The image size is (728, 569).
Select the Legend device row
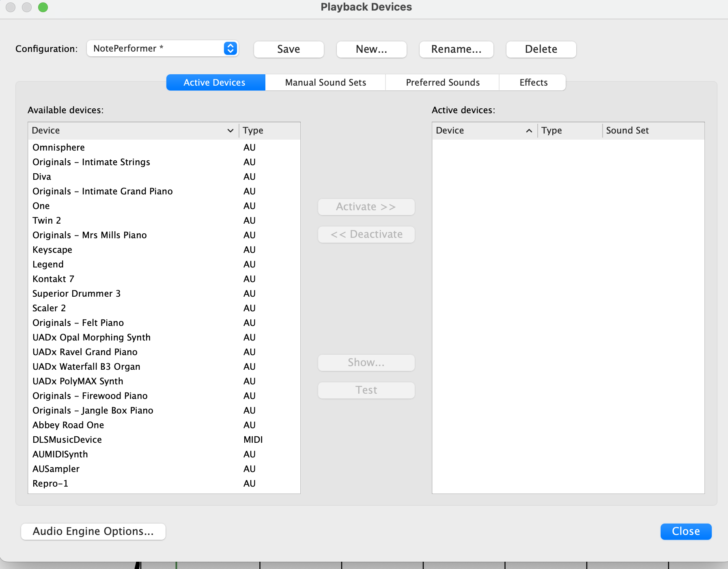pos(164,264)
